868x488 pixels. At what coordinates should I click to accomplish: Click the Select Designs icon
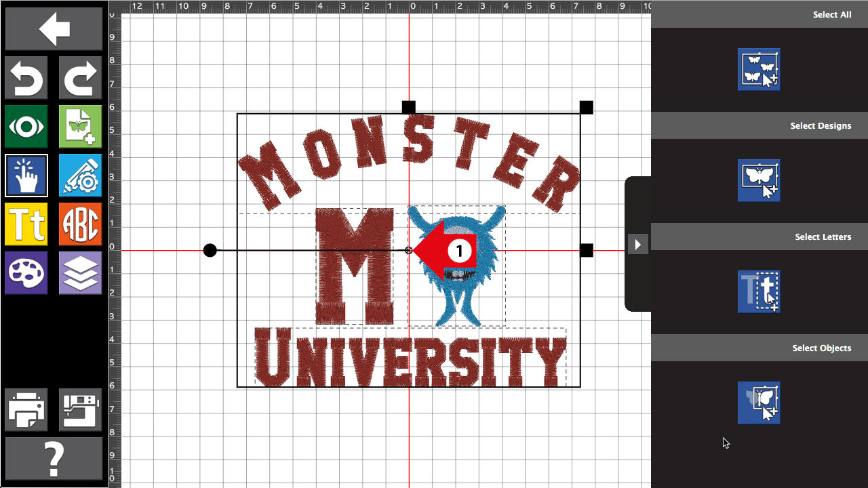point(759,180)
